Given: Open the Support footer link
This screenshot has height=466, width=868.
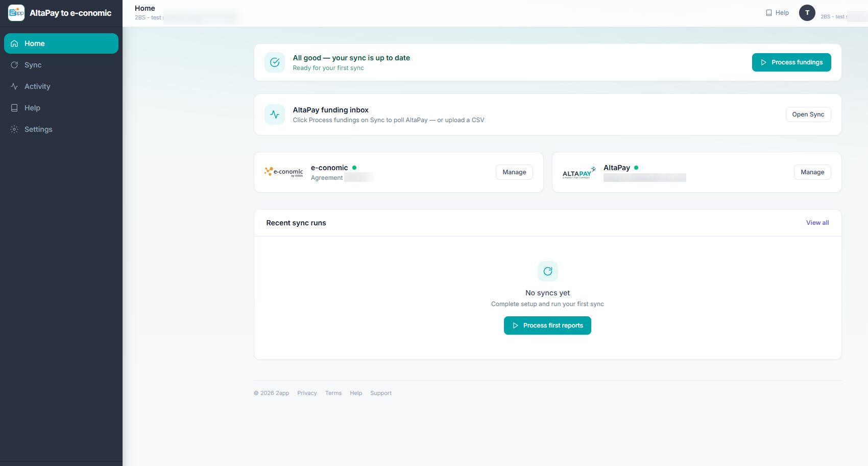Looking at the screenshot, I should pyautogui.click(x=381, y=393).
